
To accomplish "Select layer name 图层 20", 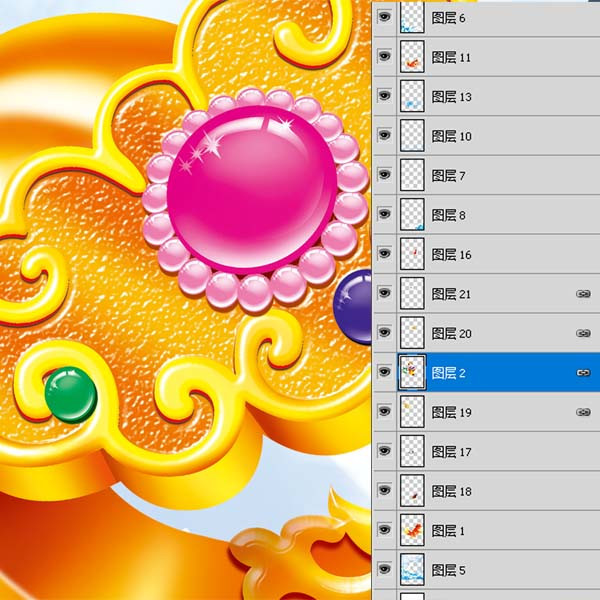I will (452, 333).
